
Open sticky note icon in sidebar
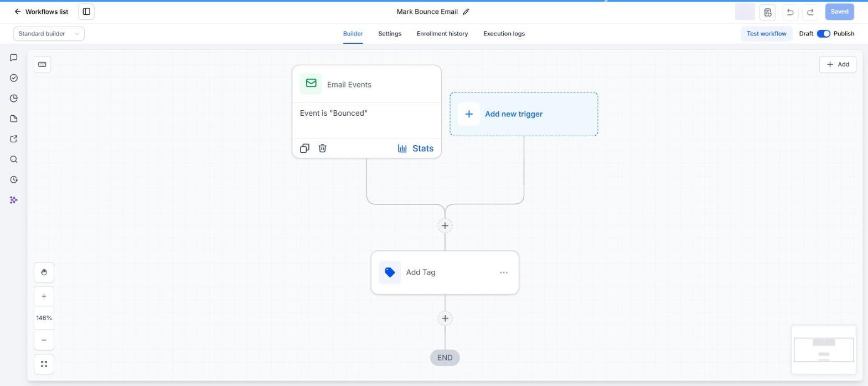click(x=14, y=119)
